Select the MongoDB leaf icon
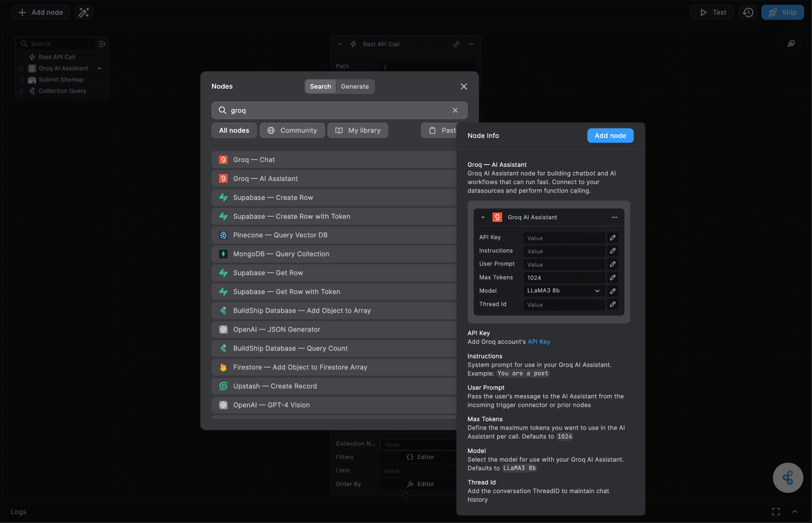Screen dimensions: 812x523 coord(223,254)
